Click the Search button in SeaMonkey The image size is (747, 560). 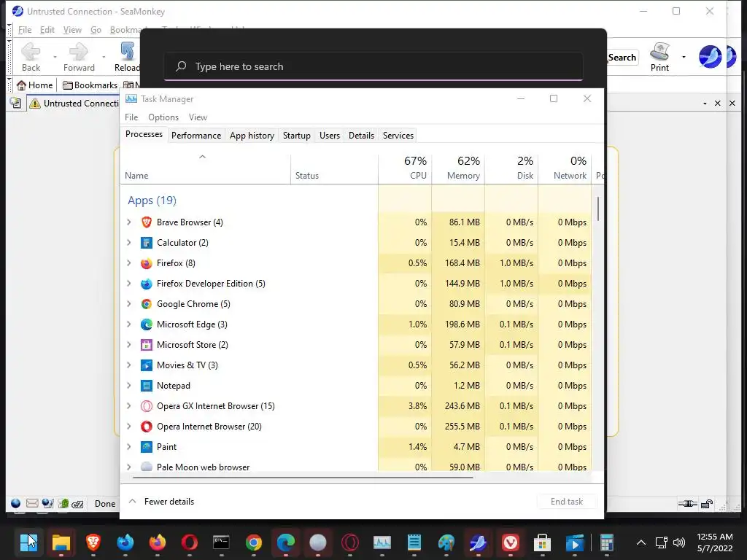(622, 57)
